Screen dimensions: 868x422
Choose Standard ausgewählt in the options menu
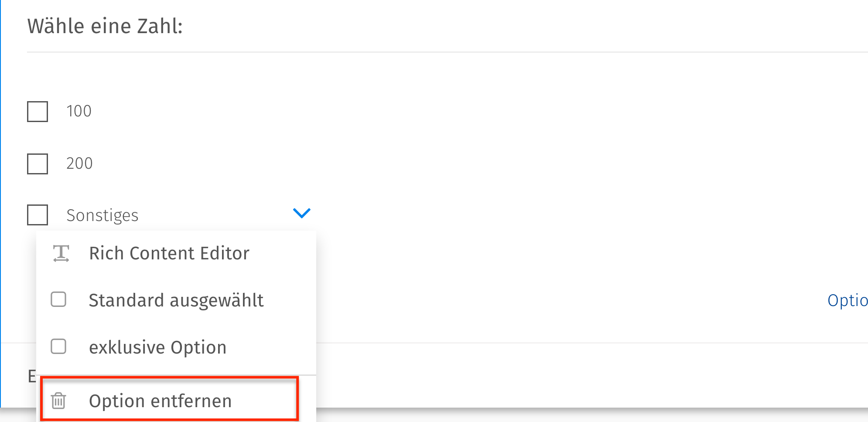coord(176,299)
